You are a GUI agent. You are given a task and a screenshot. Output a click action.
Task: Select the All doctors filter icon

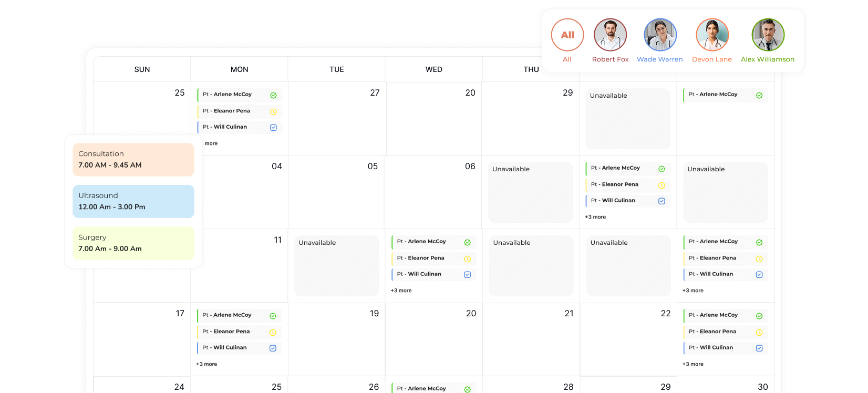(567, 35)
